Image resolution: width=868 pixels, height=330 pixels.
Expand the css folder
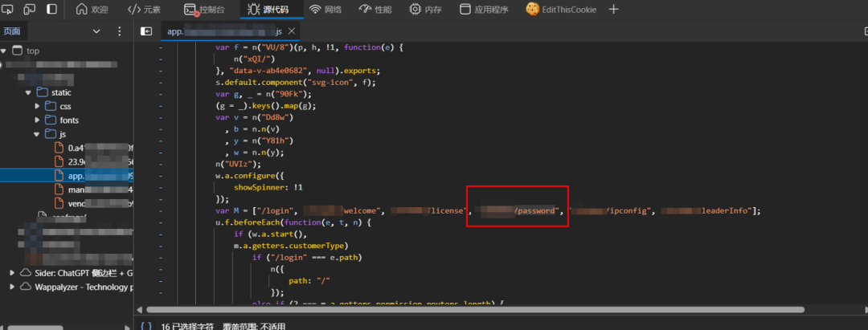(x=38, y=105)
